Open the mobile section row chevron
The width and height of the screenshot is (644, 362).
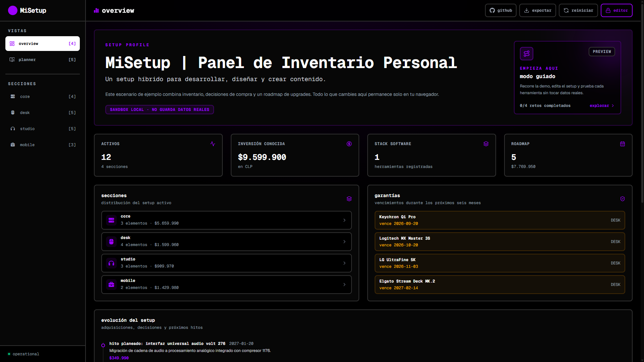(x=344, y=285)
